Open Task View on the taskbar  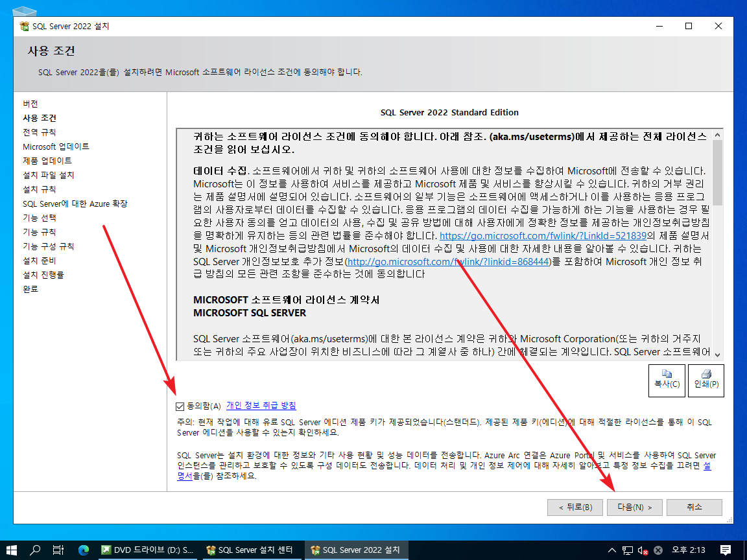pyautogui.click(x=58, y=550)
